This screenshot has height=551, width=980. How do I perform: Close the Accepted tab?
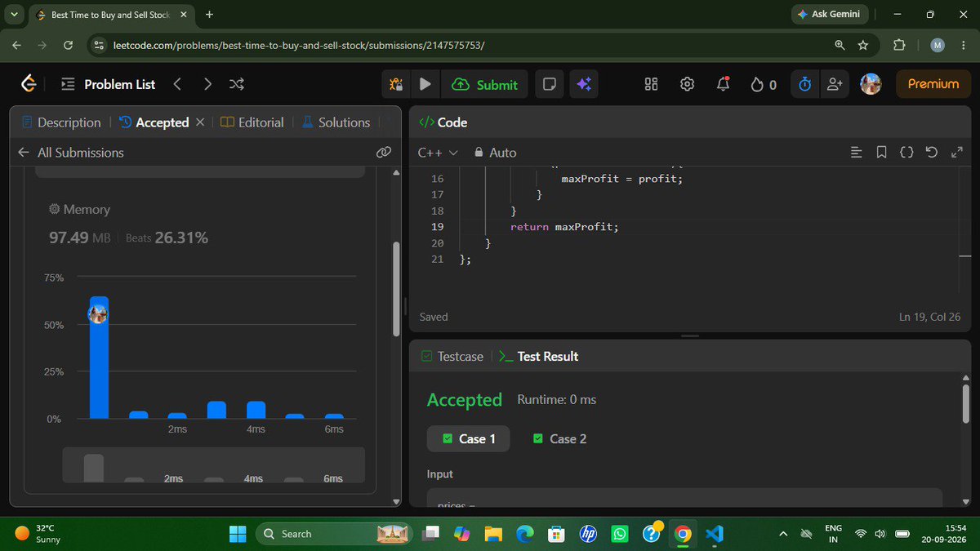[199, 122]
